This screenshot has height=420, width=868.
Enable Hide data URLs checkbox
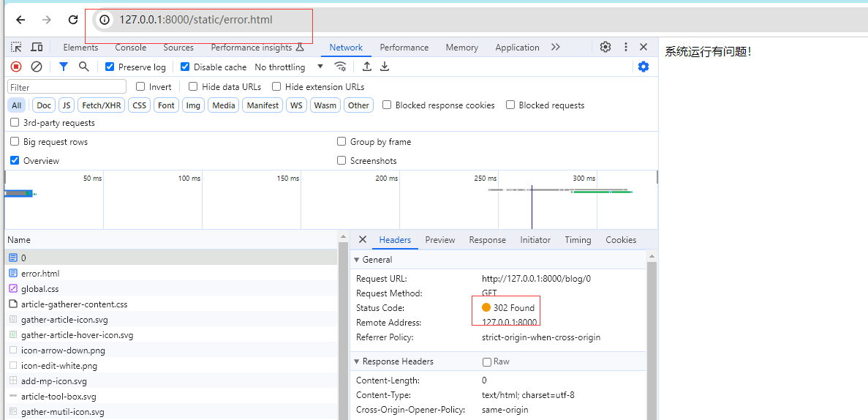[193, 86]
